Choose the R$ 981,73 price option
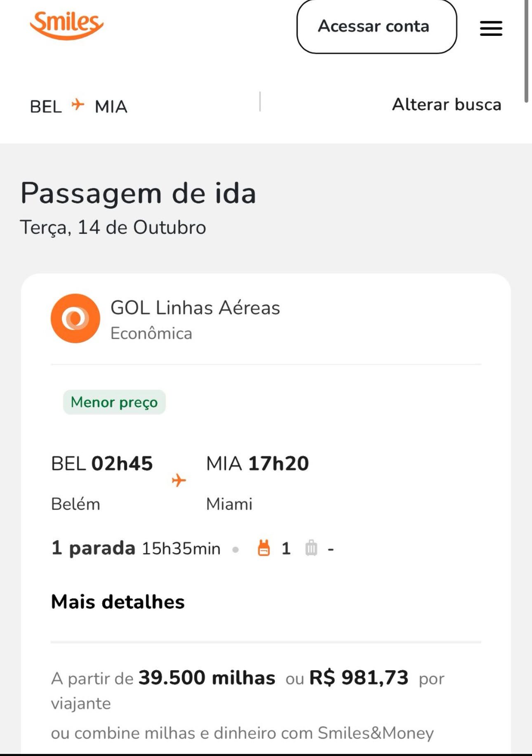Viewport: 532px width, 756px height. coord(359,678)
